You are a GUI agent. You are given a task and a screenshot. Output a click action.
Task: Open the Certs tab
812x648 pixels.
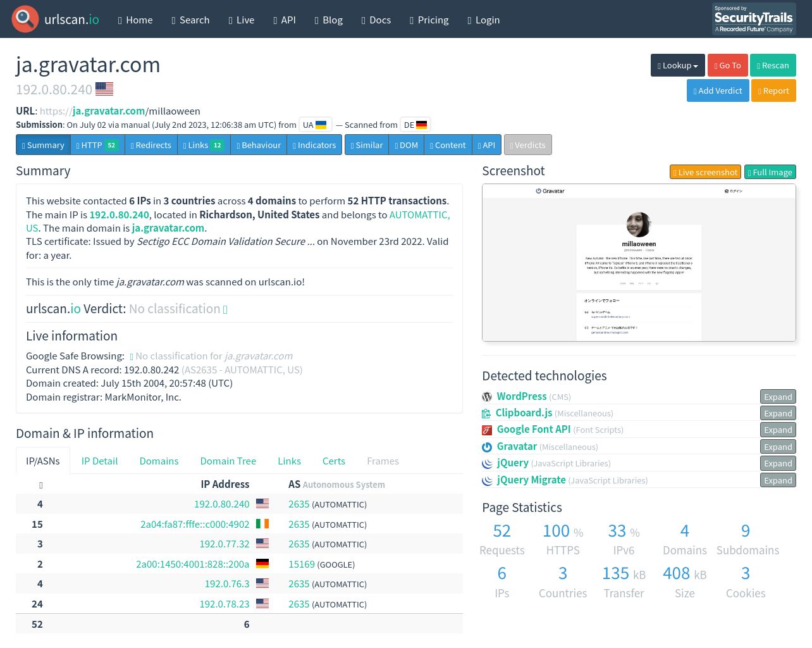334,461
